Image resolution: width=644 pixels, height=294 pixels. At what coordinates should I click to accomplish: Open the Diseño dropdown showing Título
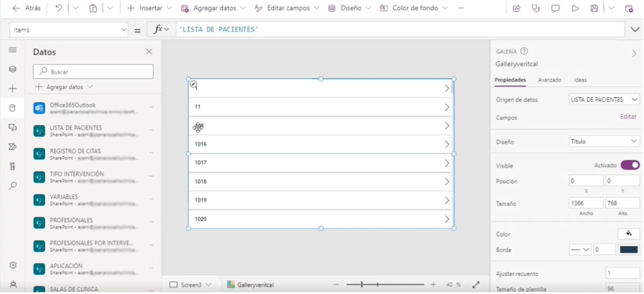coord(604,140)
